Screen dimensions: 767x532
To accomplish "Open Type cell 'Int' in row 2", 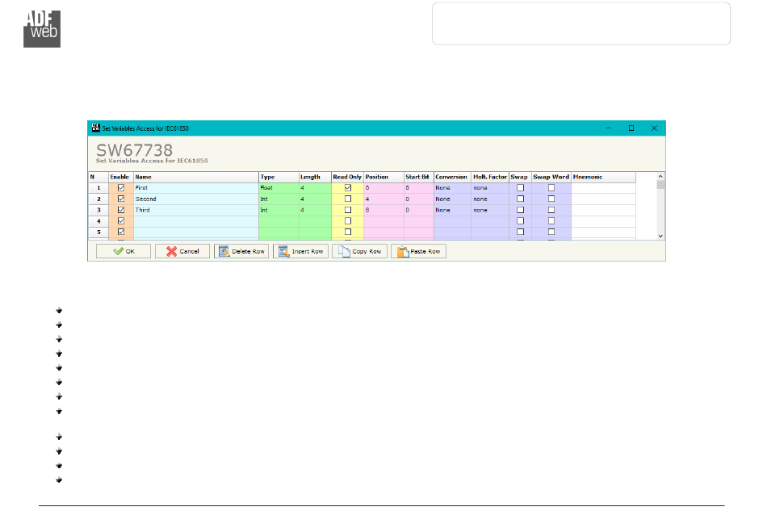I will pyautogui.click(x=279, y=199).
